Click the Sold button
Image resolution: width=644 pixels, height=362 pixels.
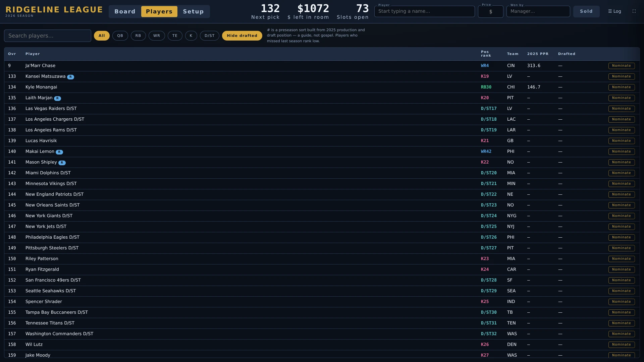coord(586,11)
